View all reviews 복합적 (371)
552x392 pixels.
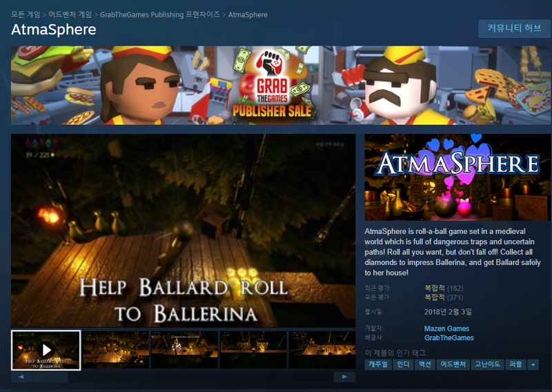tap(444, 297)
